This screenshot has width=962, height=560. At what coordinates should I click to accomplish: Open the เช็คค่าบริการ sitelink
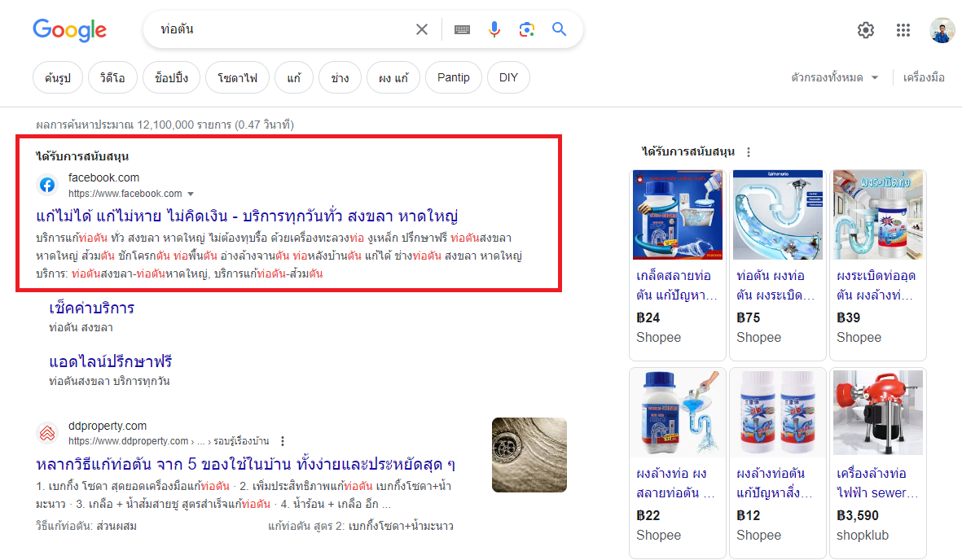point(92,308)
